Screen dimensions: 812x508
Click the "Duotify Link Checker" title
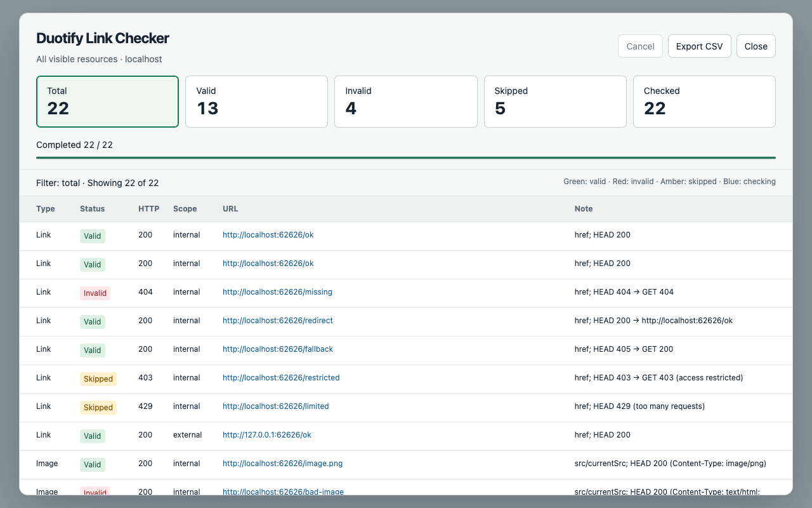click(x=103, y=38)
